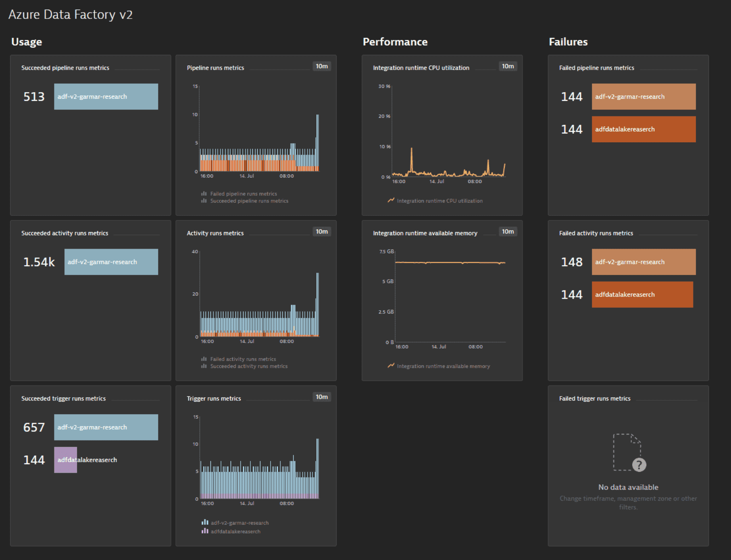Click the Performance section heading
This screenshot has width=731, height=560.
(395, 42)
